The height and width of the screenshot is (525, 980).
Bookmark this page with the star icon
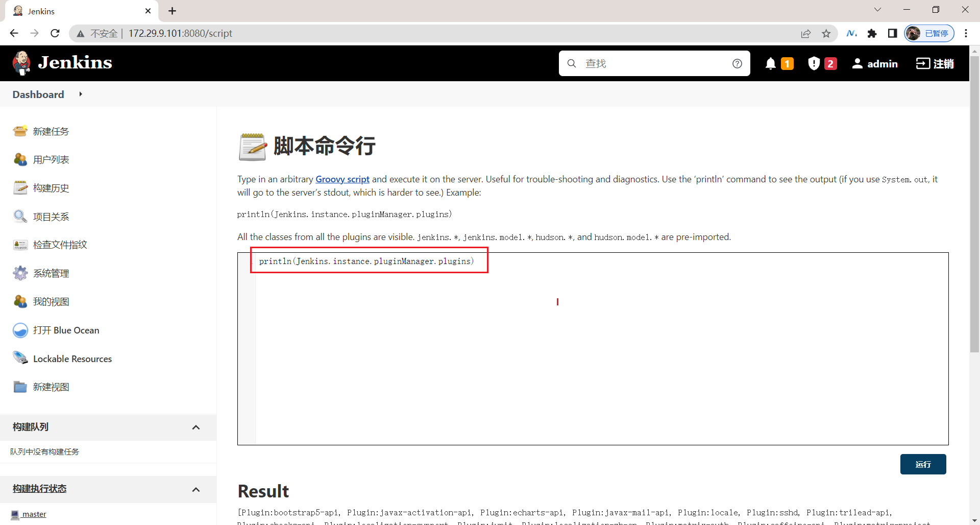(x=826, y=34)
